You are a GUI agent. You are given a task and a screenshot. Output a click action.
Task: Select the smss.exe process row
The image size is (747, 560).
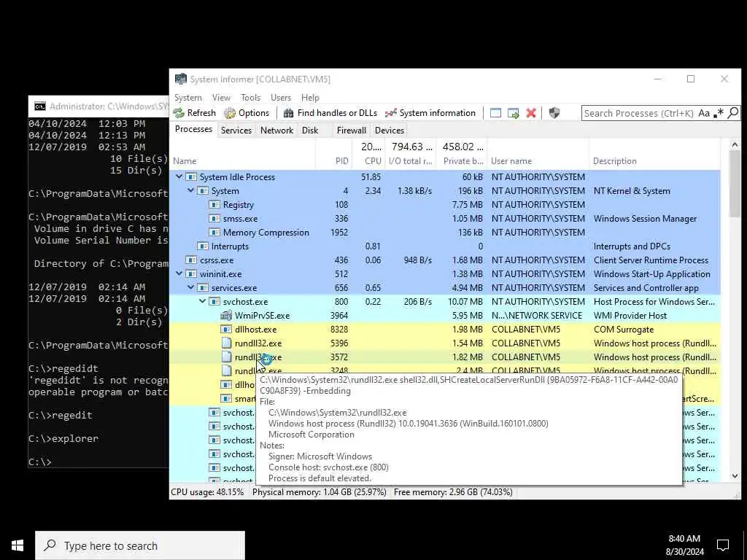445,218
